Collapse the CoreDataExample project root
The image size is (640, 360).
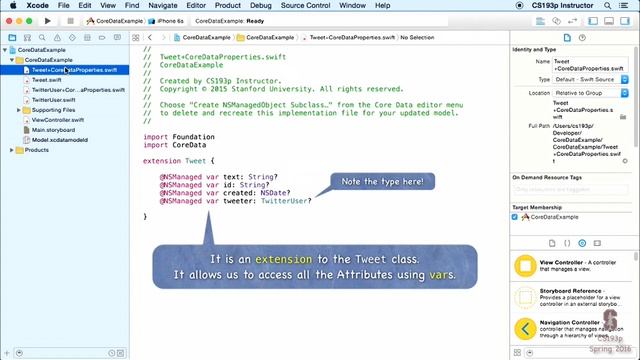pyautogui.click(x=5, y=50)
